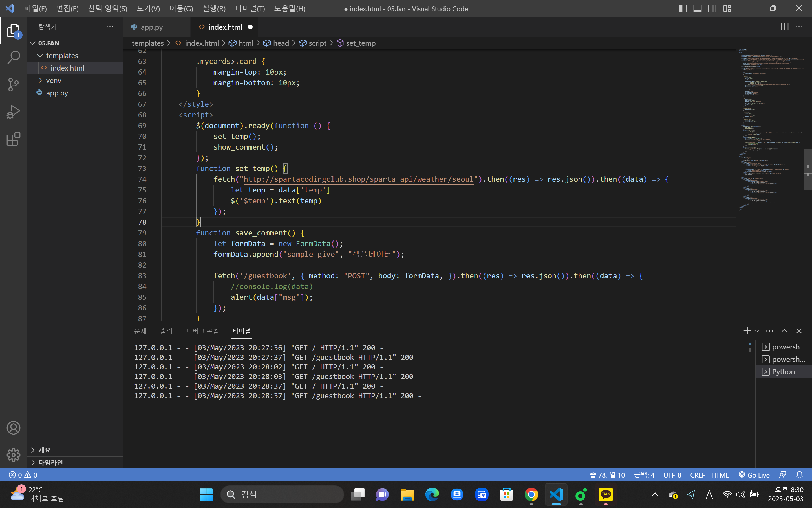This screenshot has width=812, height=508.
Task: Open the 편집(E) menu
Action: [67, 9]
